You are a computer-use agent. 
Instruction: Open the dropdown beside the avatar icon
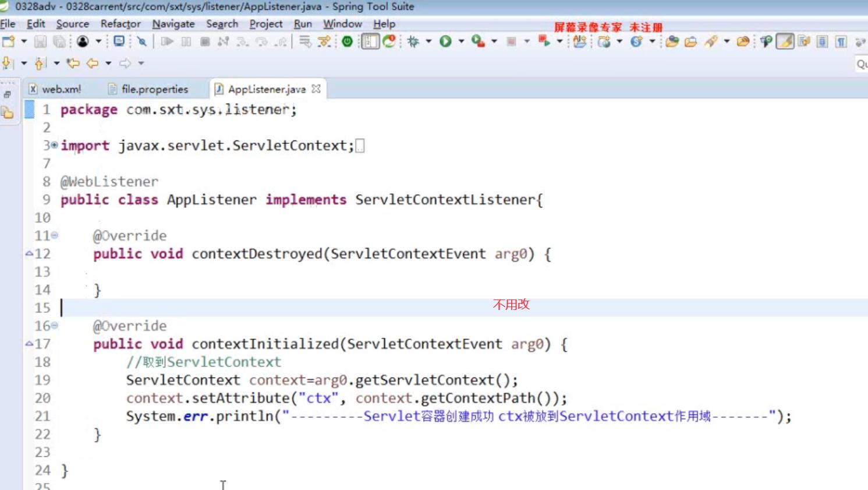click(x=98, y=41)
